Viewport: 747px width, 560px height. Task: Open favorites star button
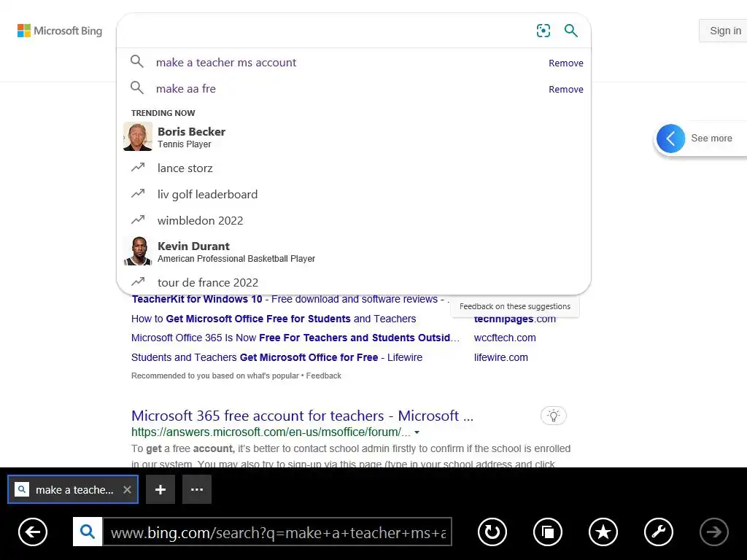tap(603, 532)
